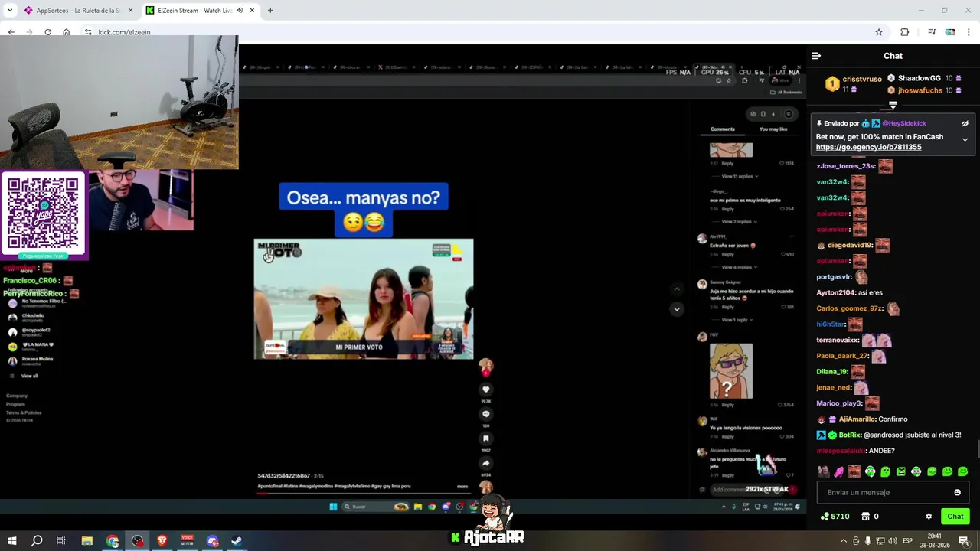Expand the pinned message chevron
Viewport: 980px width, 551px height.
pyautogui.click(x=965, y=140)
